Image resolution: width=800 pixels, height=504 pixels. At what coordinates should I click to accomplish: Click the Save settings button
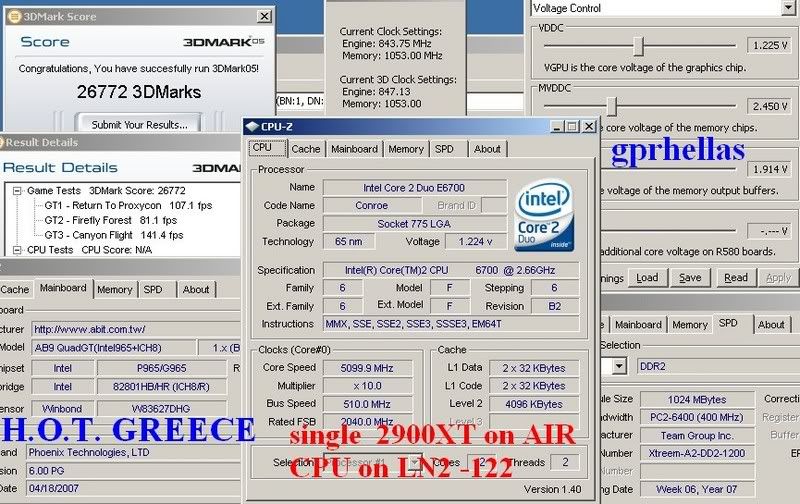click(x=690, y=278)
